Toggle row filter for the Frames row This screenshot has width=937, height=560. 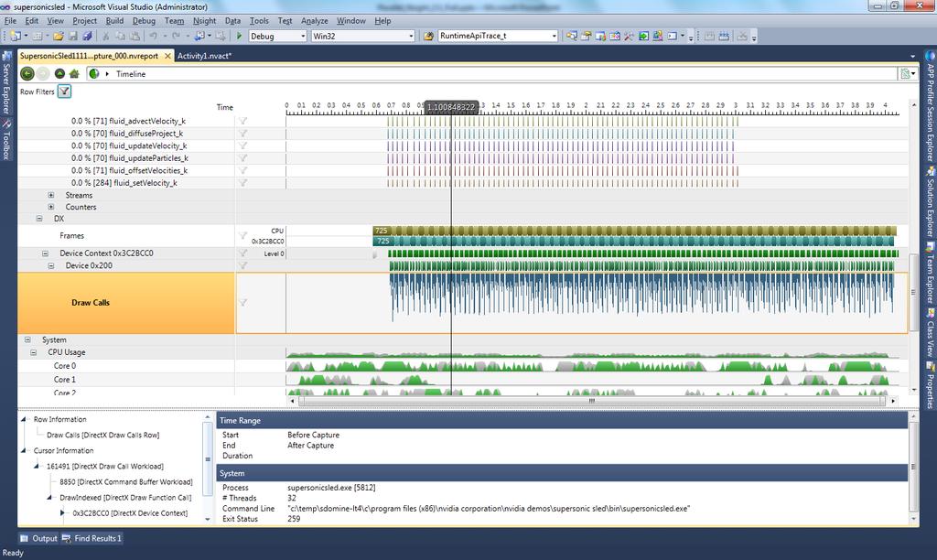242,235
